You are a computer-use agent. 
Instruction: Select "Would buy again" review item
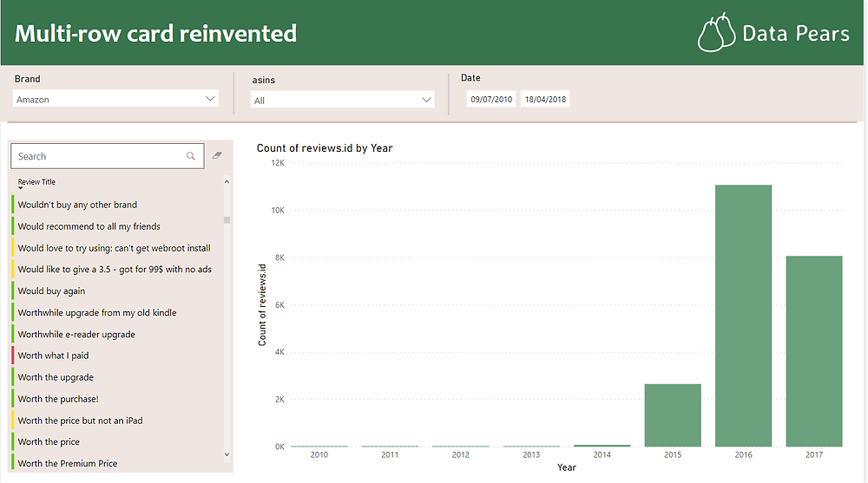click(51, 291)
